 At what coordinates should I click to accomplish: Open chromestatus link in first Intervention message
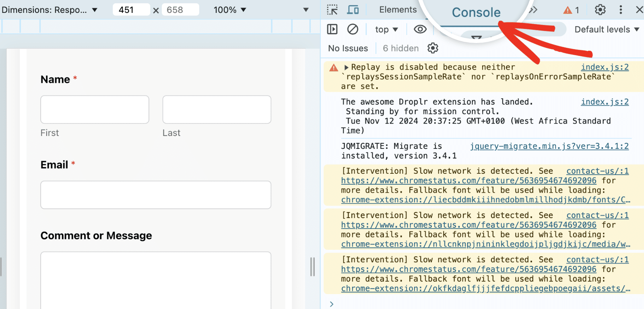click(469, 181)
